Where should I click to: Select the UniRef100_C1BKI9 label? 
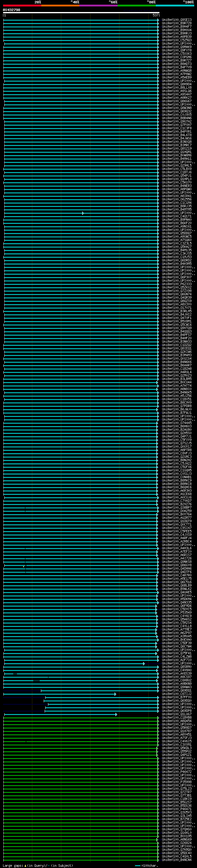coord(177,799)
